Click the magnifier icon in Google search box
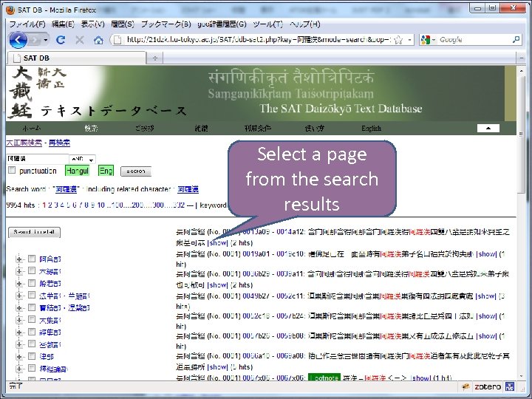 (516, 39)
